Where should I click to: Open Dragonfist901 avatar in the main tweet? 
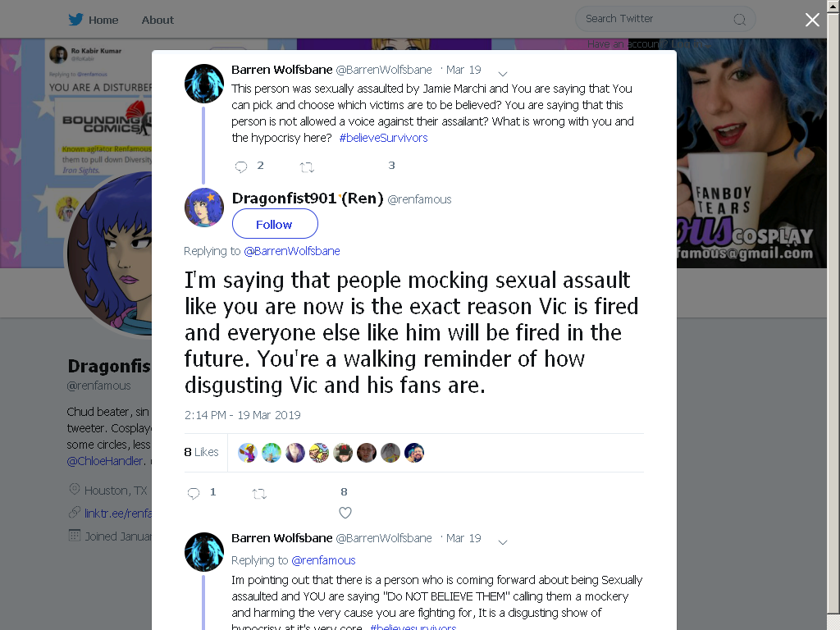tap(204, 208)
